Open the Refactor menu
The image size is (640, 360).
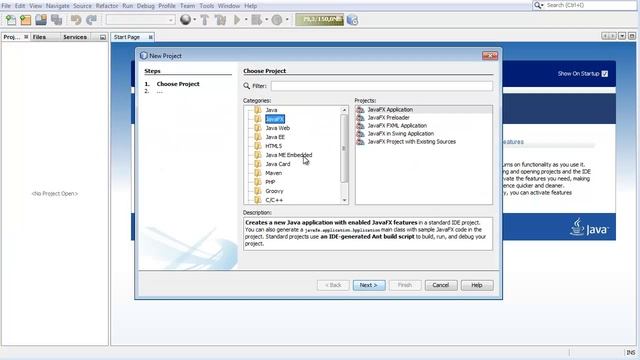pyautogui.click(x=107, y=6)
